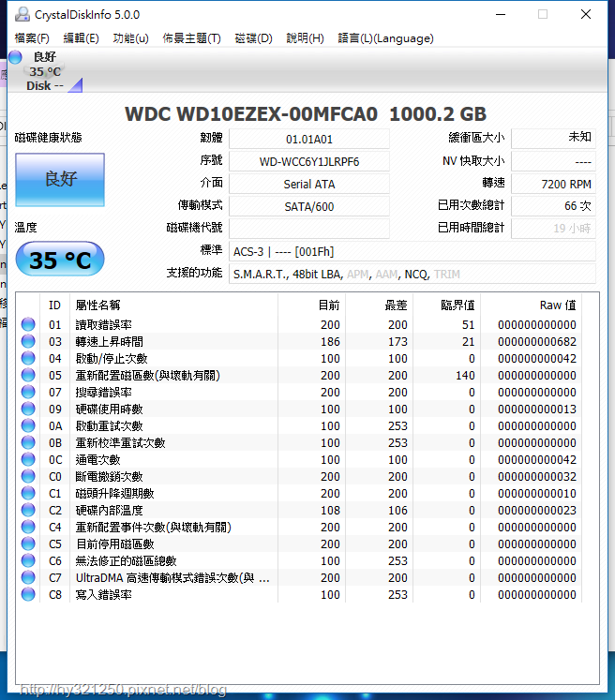Select the 讀取錯誤率 attribute name
This screenshot has height=700, width=615.
tap(104, 324)
